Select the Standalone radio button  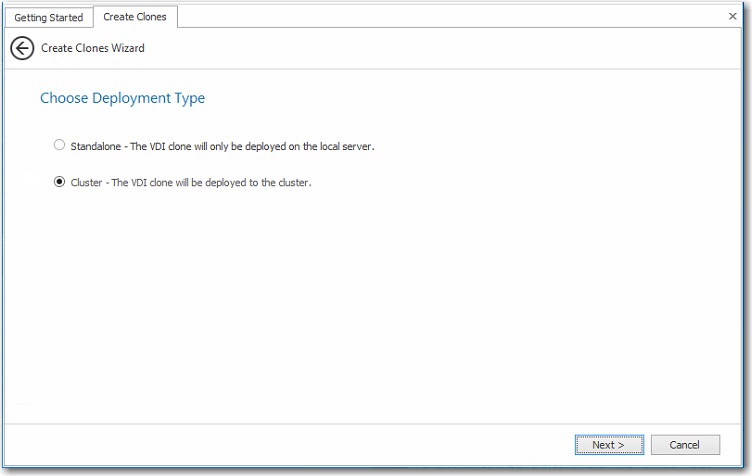point(60,145)
